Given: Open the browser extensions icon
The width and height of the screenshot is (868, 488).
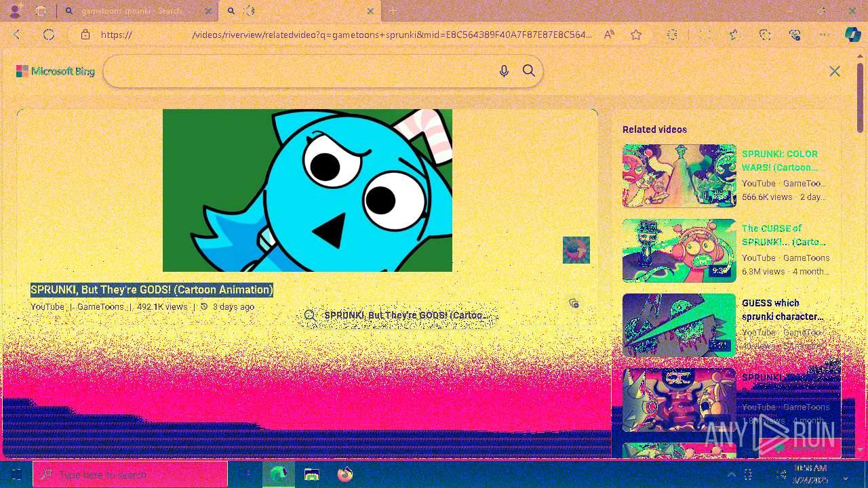Looking at the screenshot, I should (672, 35).
